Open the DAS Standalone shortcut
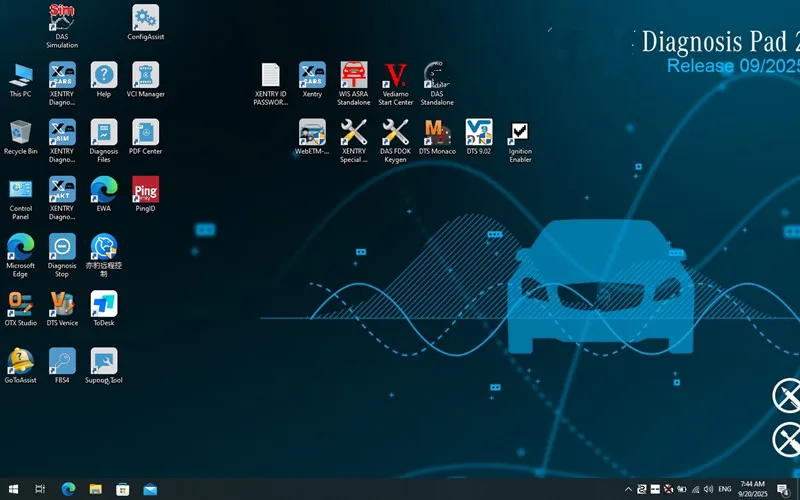 coord(437,83)
